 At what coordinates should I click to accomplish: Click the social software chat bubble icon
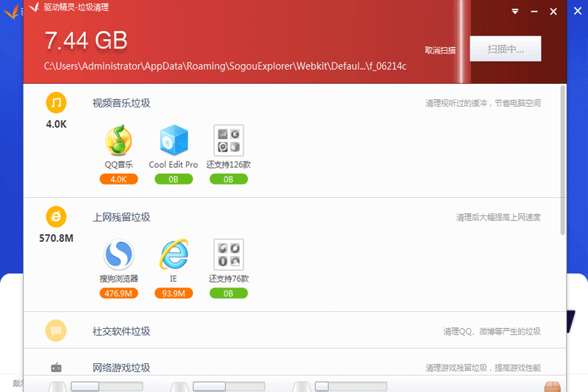pos(56,331)
